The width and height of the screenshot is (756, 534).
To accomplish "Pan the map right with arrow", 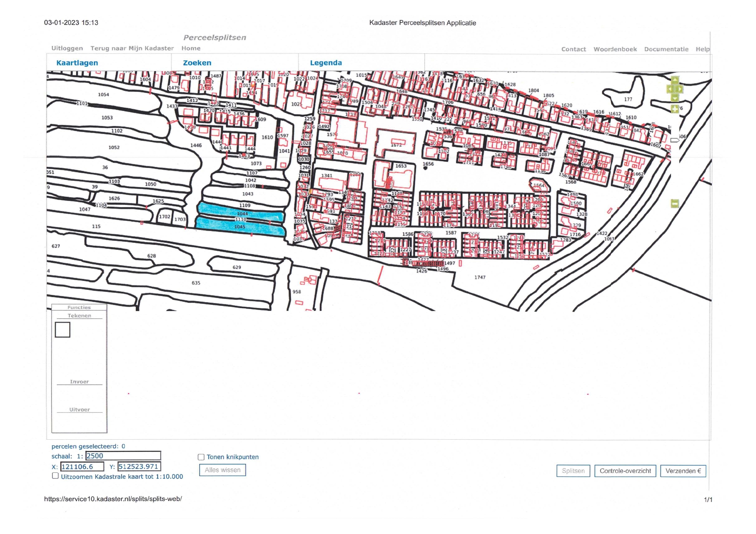I will tap(680, 89).
